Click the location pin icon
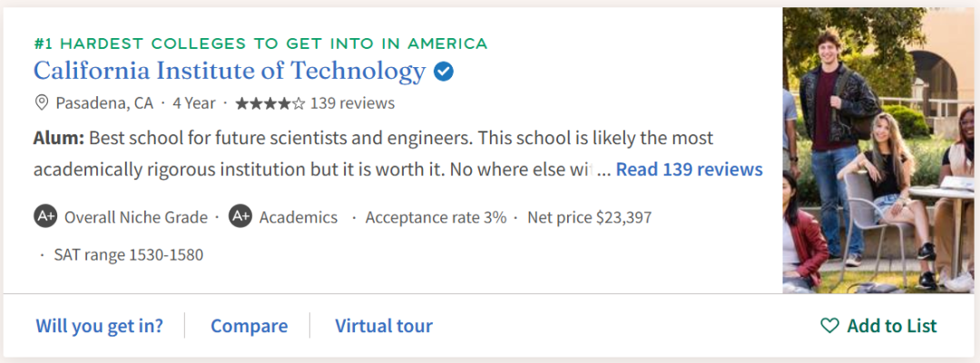 [x=42, y=103]
